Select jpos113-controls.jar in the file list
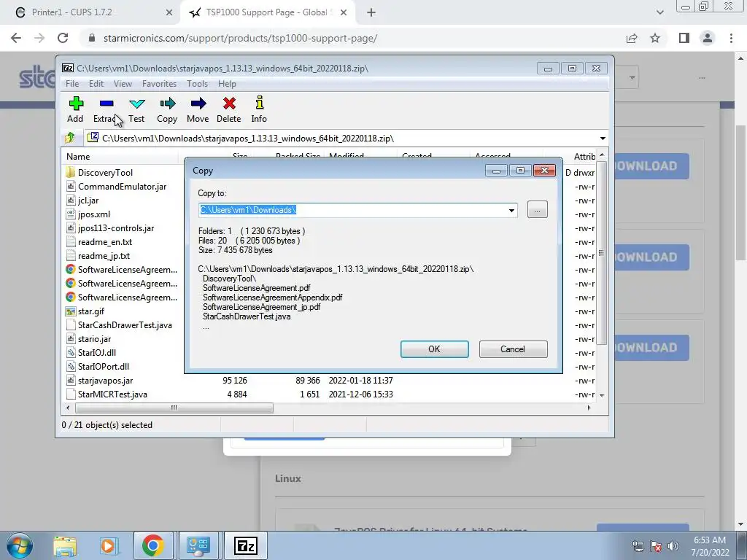This screenshot has height=560, width=747. [x=116, y=227]
